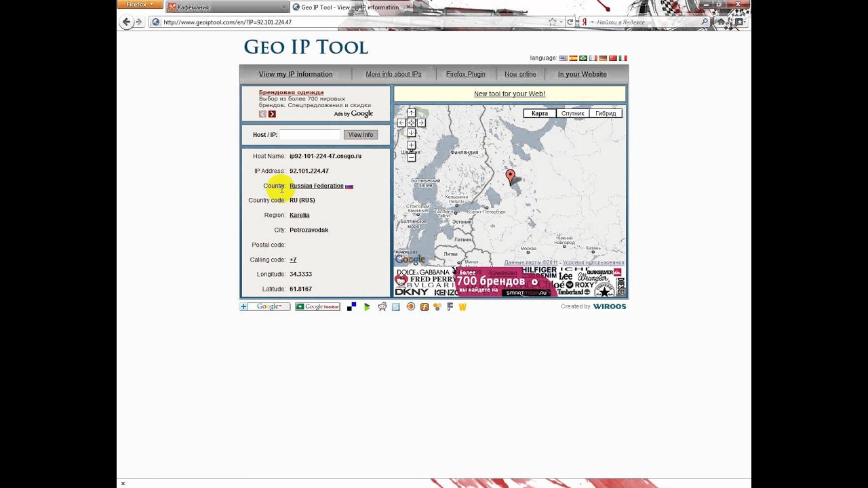Screen dimensions: 868x488
Task: Zoom out on the map with minus
Action: click(411, 158)
